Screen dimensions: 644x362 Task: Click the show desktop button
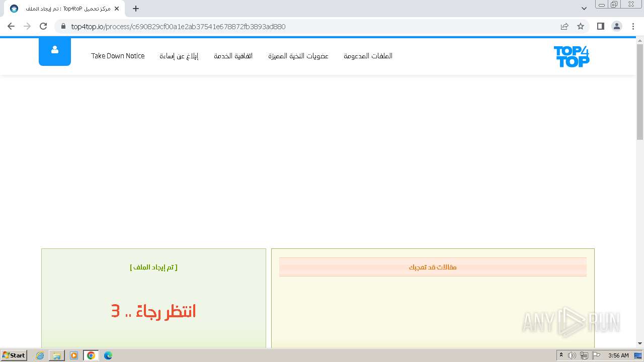pyautogui.click(x=638, y=355)
